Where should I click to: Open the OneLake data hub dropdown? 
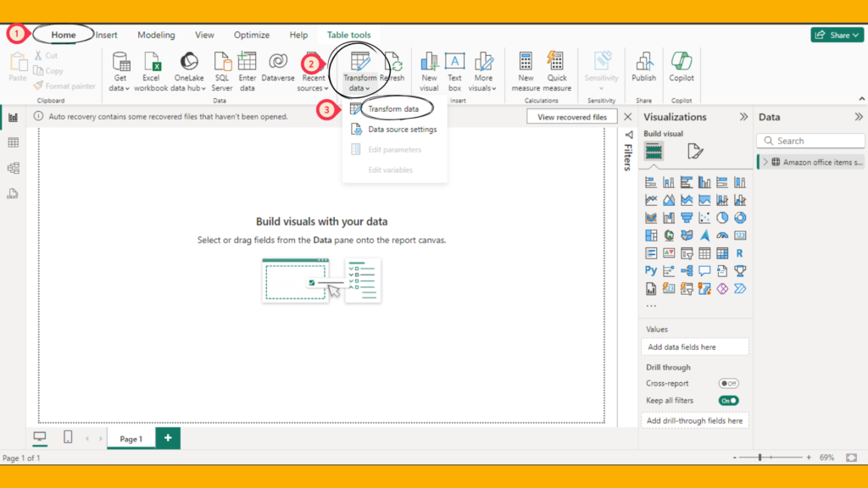pos(188,72)
